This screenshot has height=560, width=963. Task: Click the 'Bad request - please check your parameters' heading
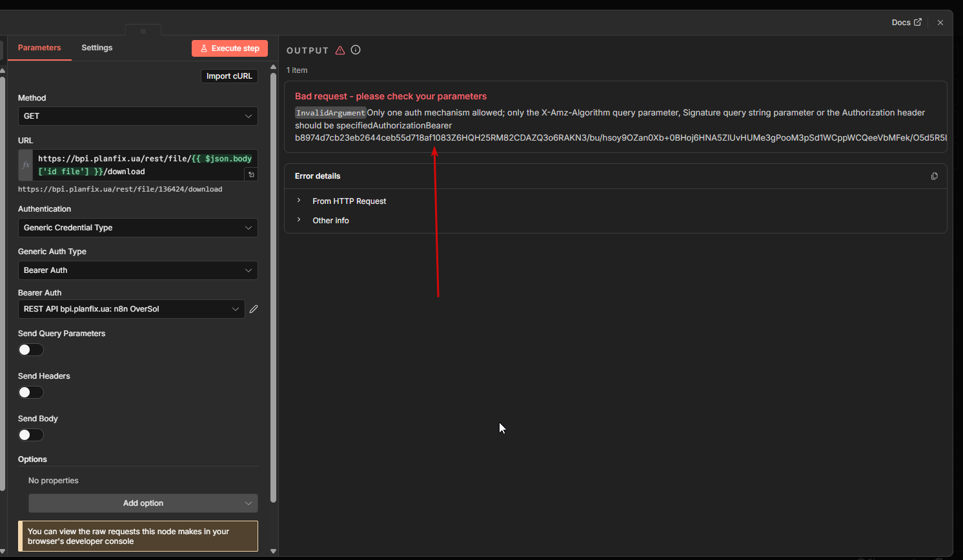pyautogui.click(x=391, y=96)
